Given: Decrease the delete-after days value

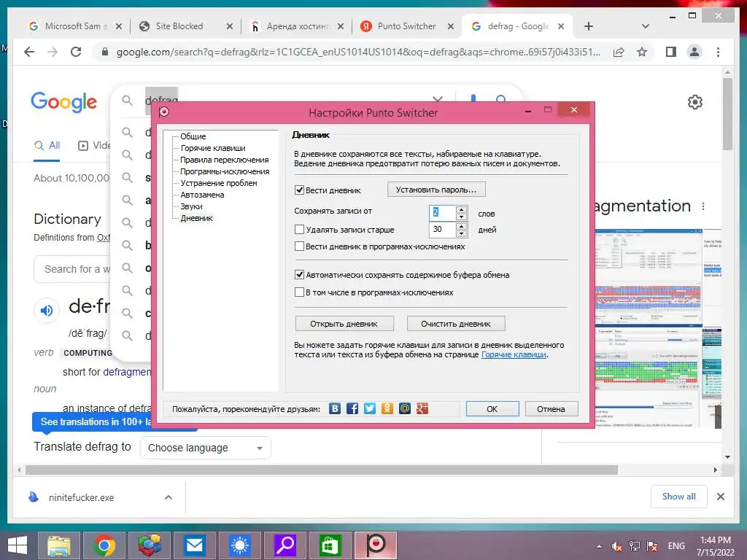Looking at the screenshot, I should pos(461,233).
